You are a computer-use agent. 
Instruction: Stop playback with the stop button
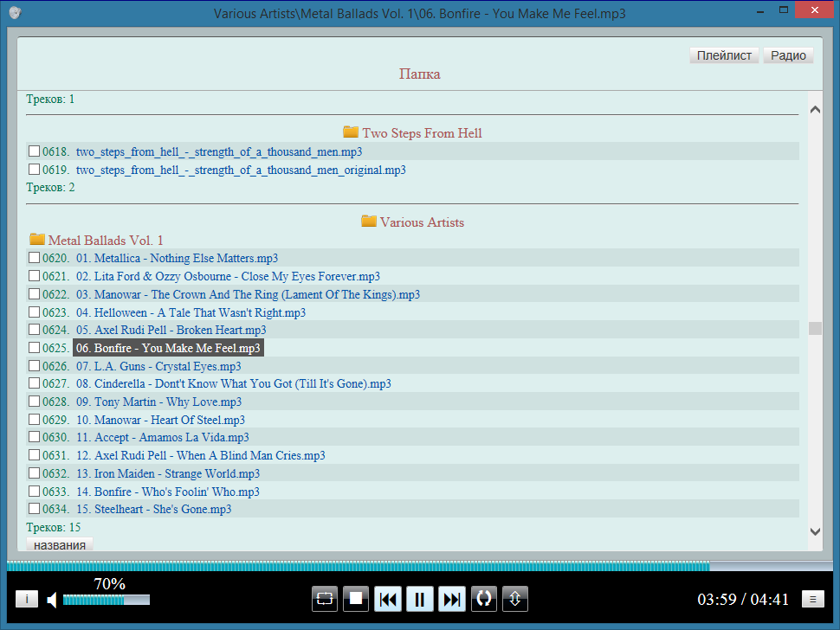356,599
